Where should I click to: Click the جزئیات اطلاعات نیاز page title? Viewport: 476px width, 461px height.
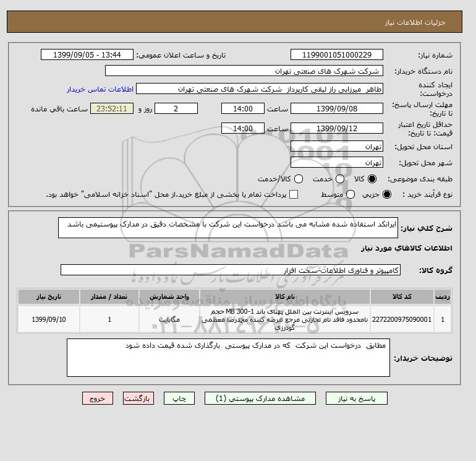click(415, 22)
